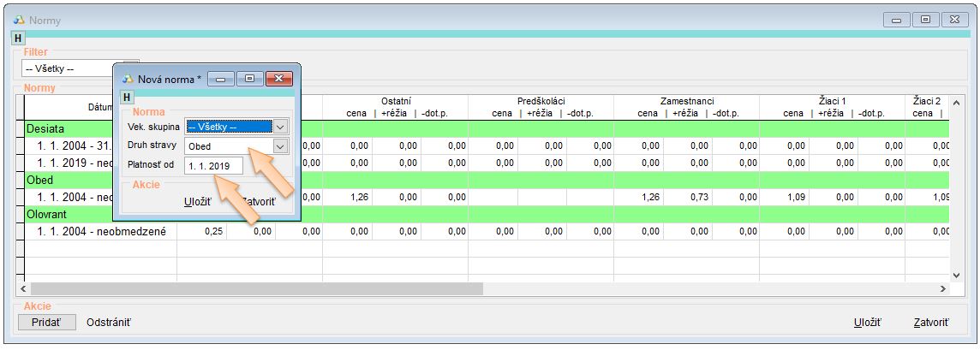980x350 pixels.
Task: Click the Normy window title bar icon
Action: tap(19, 20)
